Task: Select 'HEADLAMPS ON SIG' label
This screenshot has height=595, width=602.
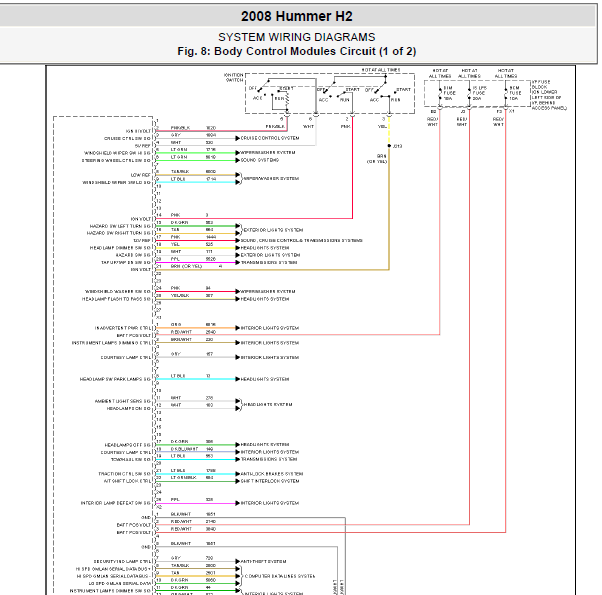Action: [x=129, y=408]
